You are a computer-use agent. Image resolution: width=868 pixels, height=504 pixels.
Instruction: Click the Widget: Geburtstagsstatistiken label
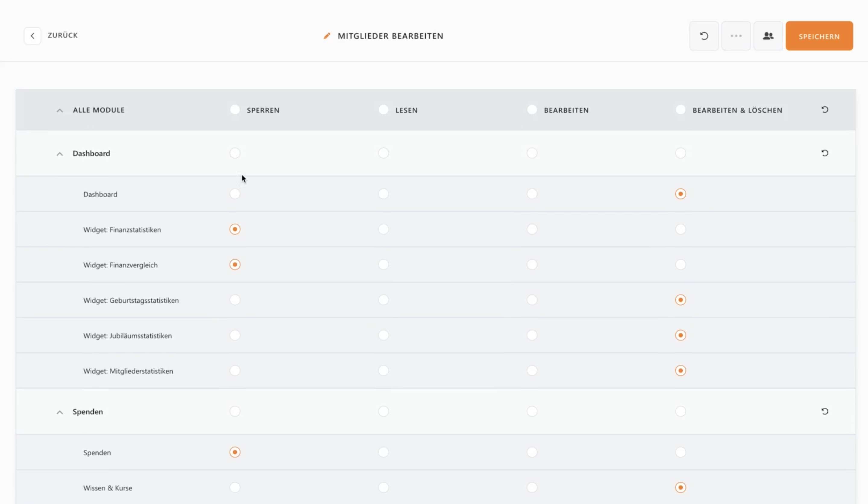click(x=131, y=301)
